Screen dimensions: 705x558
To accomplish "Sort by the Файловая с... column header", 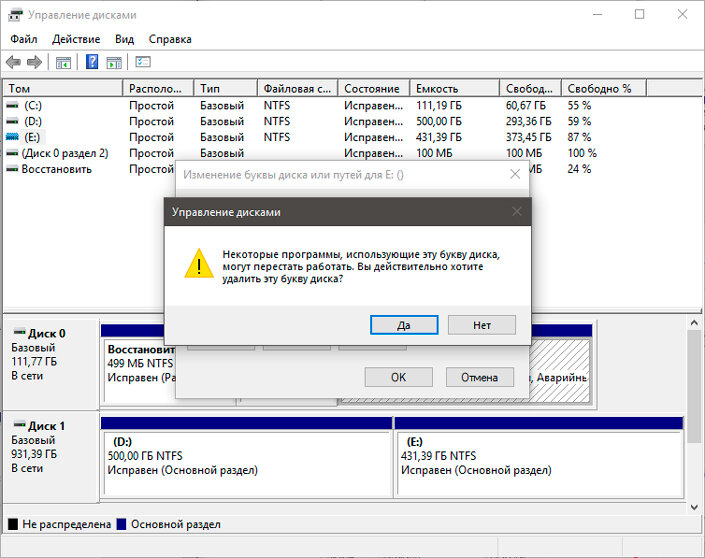I will [x=298, y=89].
